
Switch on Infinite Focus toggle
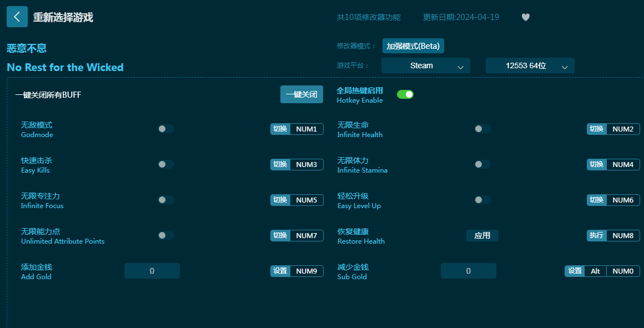pos(166,200)
